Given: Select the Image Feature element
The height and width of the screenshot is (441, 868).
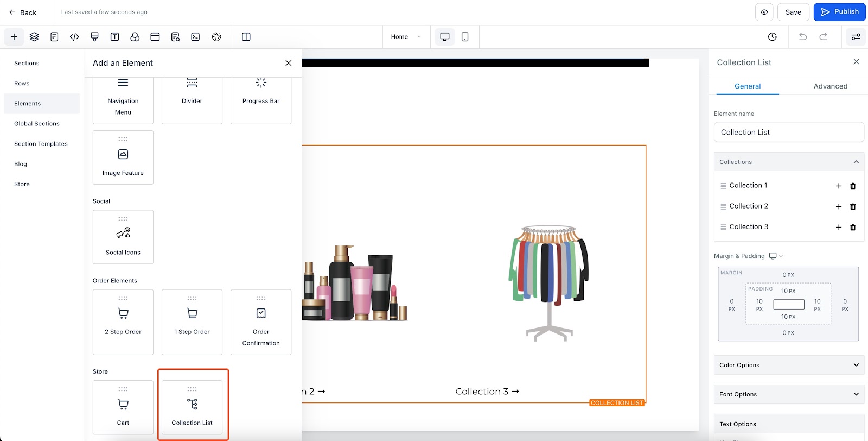Looking at the screenshot, I should click(x=123, y=157).
